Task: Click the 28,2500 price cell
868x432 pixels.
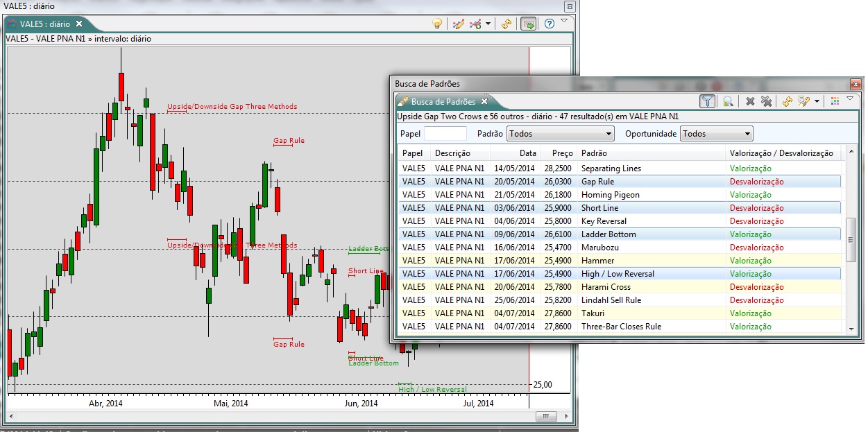Action: (x=559, y=169)
